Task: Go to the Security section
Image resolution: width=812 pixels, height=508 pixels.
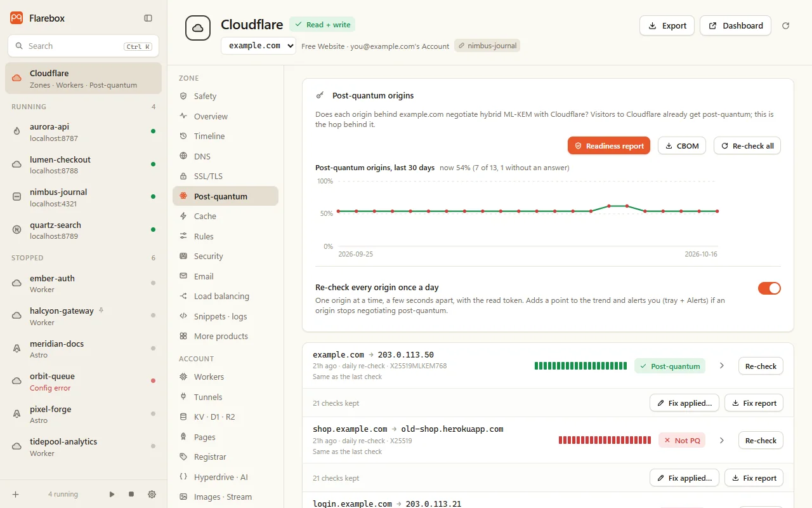Action: click(x=225, y=256)
